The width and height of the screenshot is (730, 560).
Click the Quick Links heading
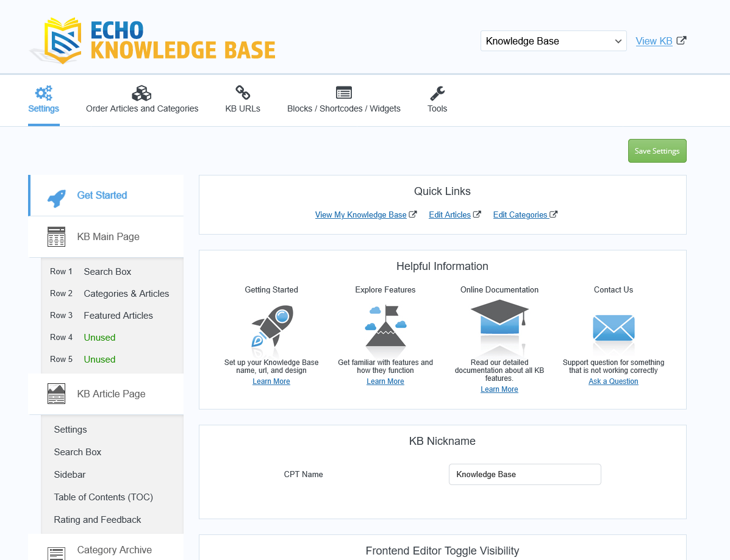click(442, 191)
